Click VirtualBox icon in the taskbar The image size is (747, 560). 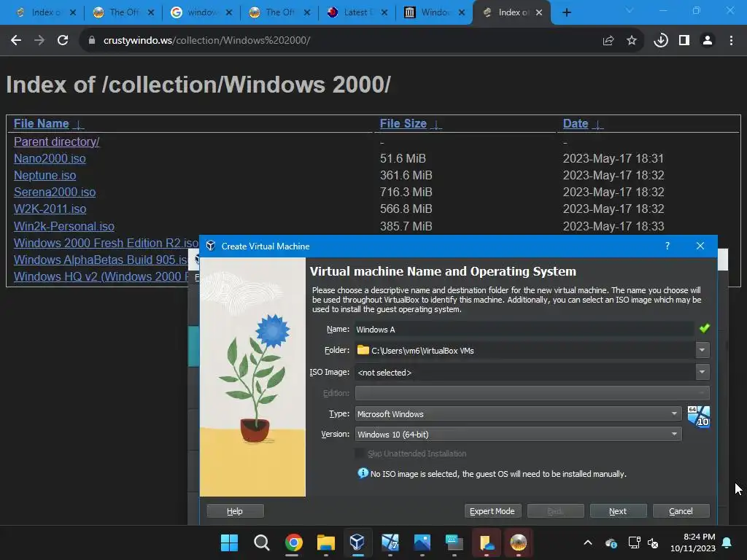(x=357, y=542)
